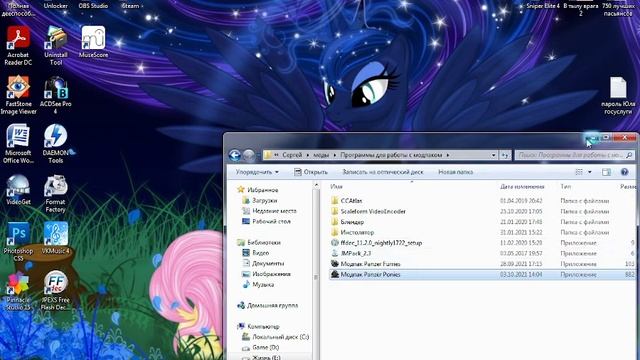Launch Uninstall Tool desktop shortcut
The height and width of the screenshot is (360, 640).
coord(56,46)
